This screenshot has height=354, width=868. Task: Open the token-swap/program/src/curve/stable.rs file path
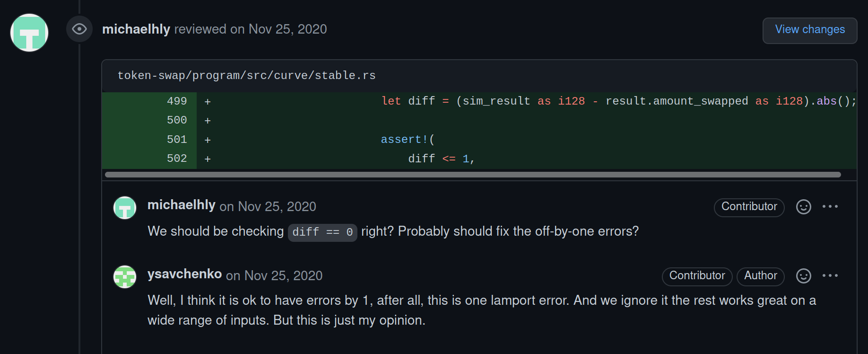246,76
